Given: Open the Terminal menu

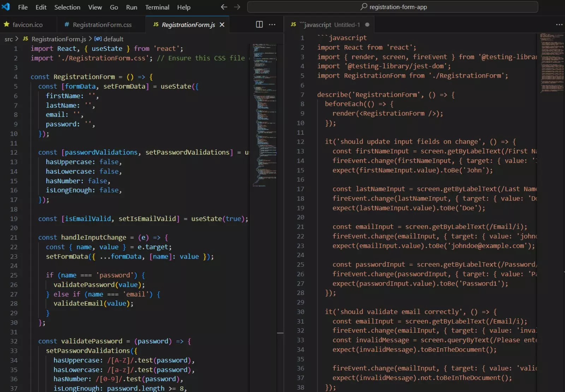Looking at the screenshot, I should (x=157, y=7).
